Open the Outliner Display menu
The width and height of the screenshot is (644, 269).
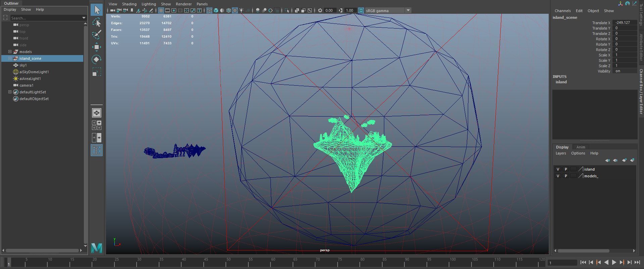[x=10, y=9]
